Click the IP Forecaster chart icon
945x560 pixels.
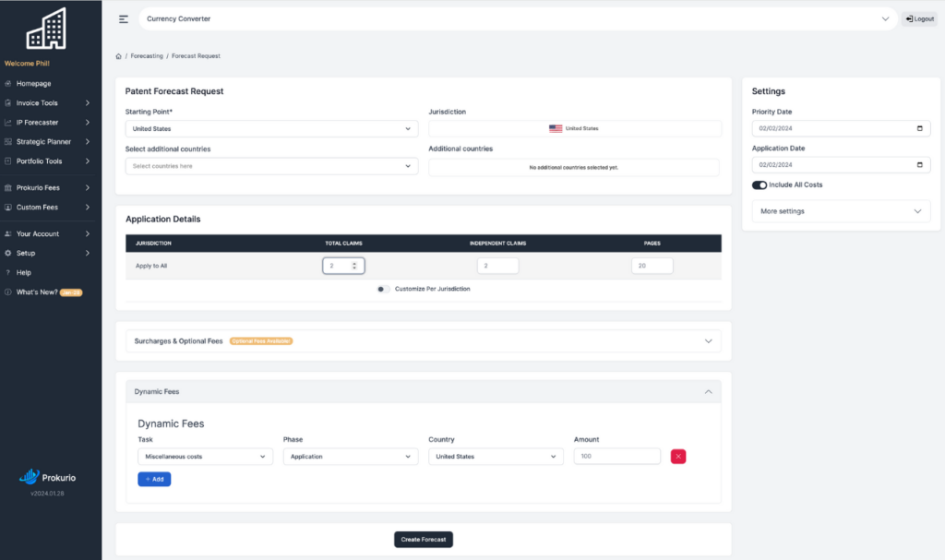pyautogui.click(x=7, y=123)
